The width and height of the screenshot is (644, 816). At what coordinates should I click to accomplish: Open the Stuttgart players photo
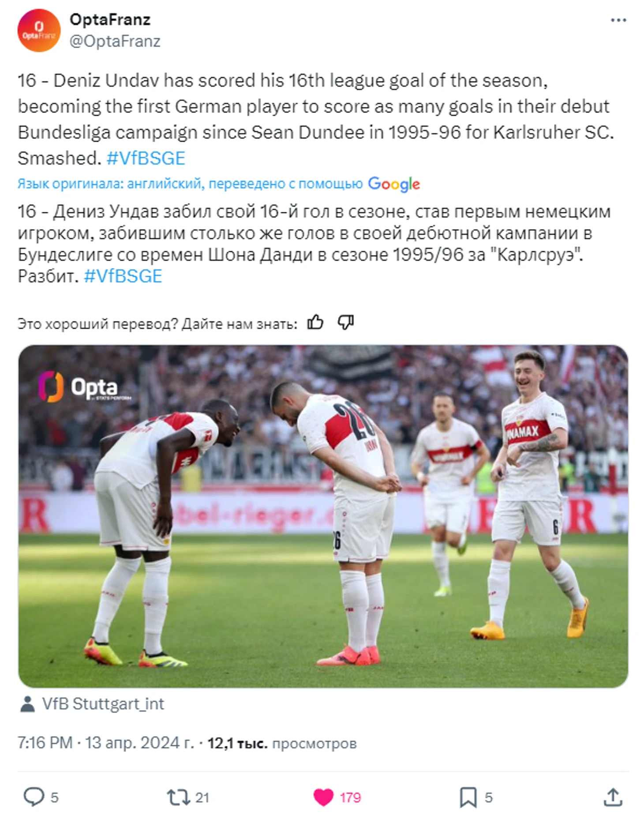(323, 516)
